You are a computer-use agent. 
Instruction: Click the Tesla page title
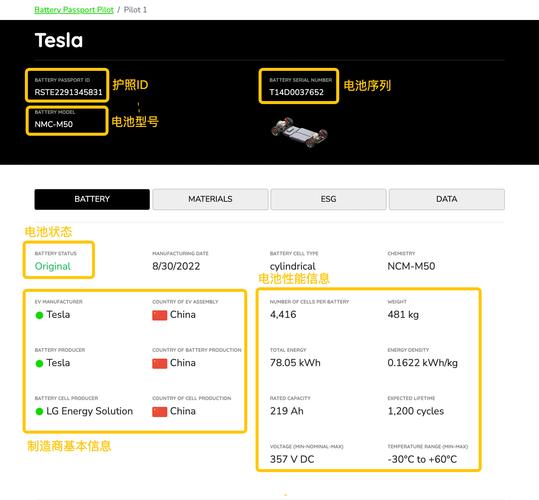(x=59, y=40)
